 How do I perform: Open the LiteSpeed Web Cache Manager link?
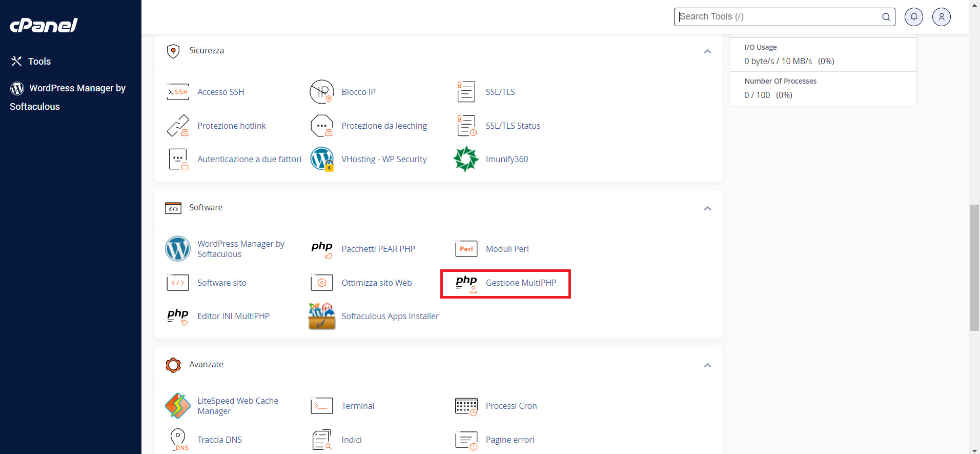point(238,406)
